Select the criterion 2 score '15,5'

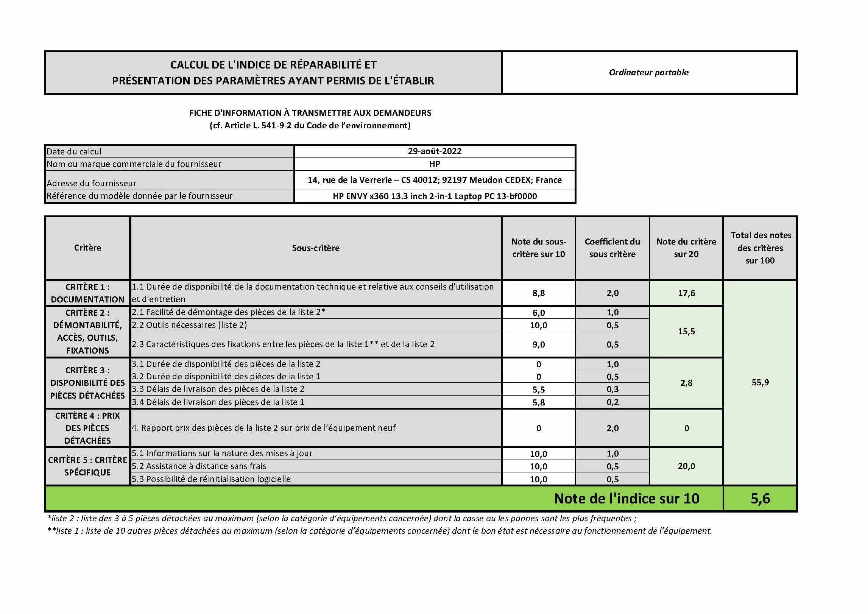coord(686,331)
